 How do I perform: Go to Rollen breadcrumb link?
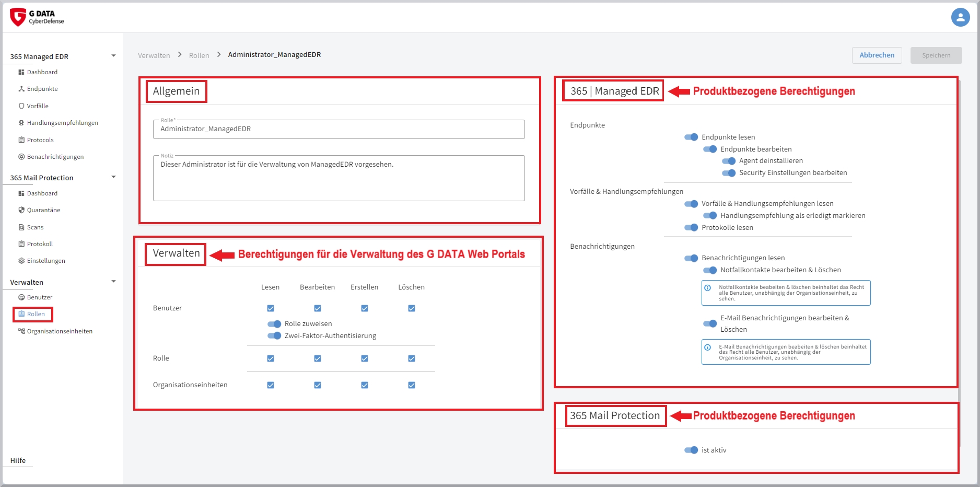tap(199, 55)
